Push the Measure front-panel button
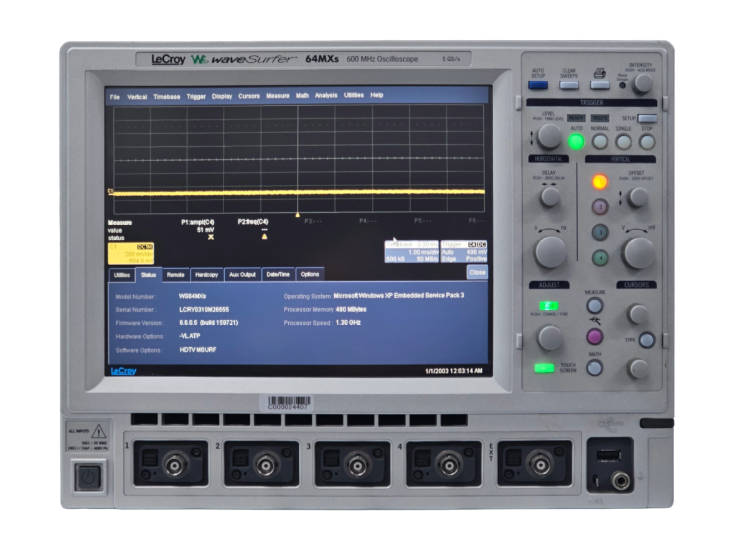The image size is (747, 560). pyautogui.click(x=594, y=306)
